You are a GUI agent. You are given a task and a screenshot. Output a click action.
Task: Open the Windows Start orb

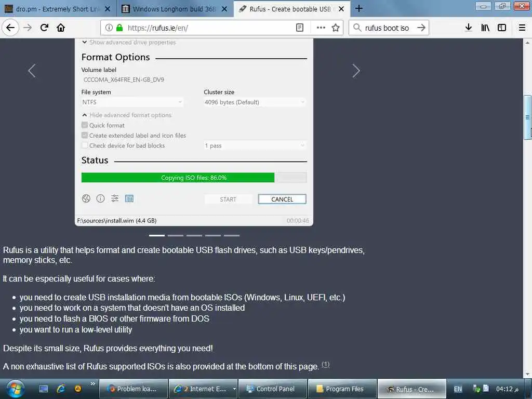coord(15,389)
